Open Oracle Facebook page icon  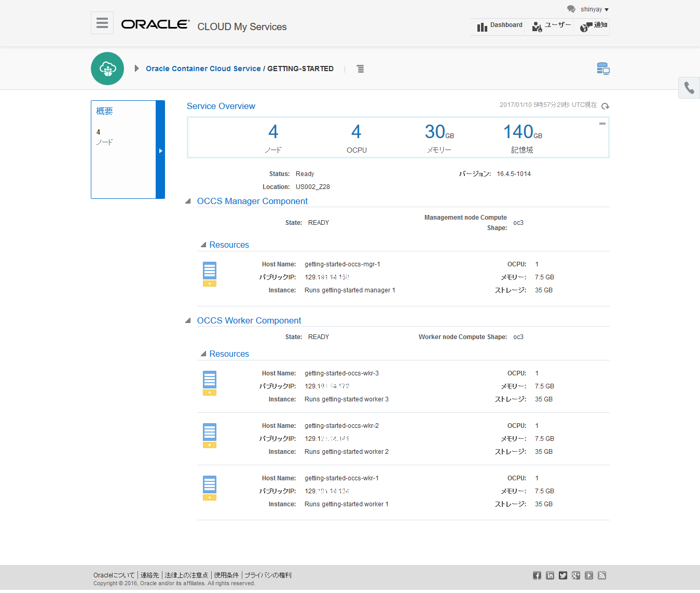pyautogui.click(x=537, y=575)
